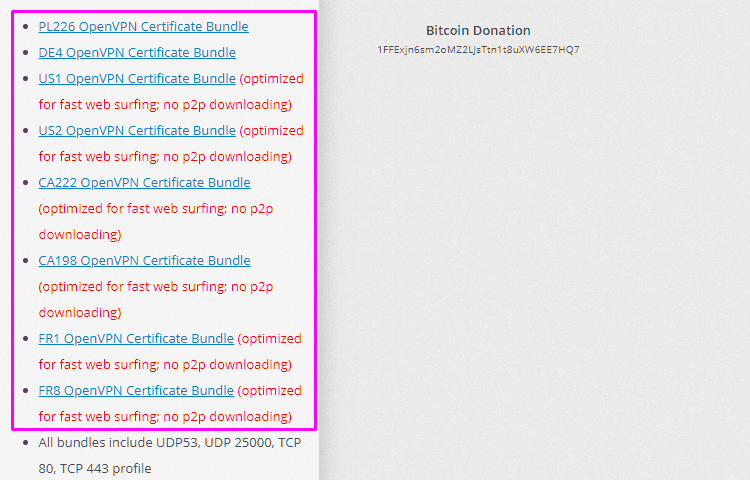Click US2 OpenVPN Certificate Bundle link
This screenshot has height=480, width=750.
point(137,131)
